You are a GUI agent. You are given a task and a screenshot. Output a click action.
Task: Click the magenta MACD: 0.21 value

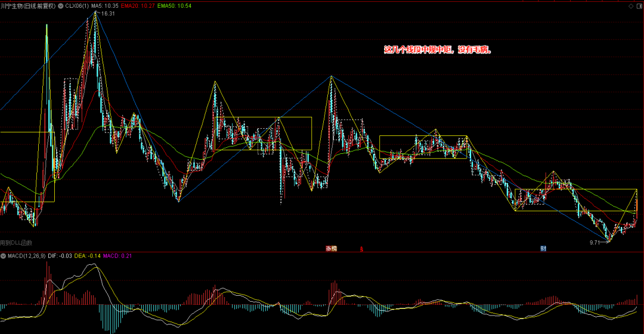coord(117,256)
